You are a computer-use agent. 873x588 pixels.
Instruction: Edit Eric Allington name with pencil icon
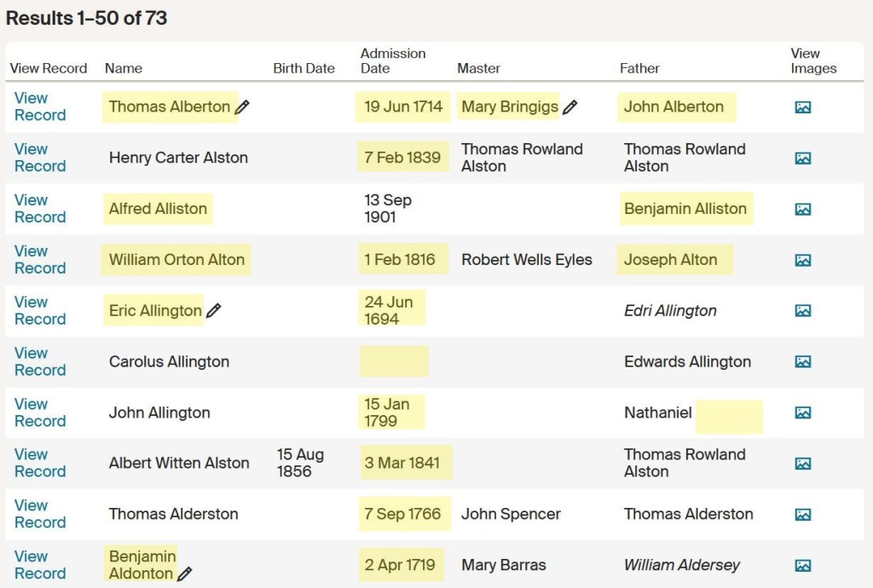[x=213, y=311]
